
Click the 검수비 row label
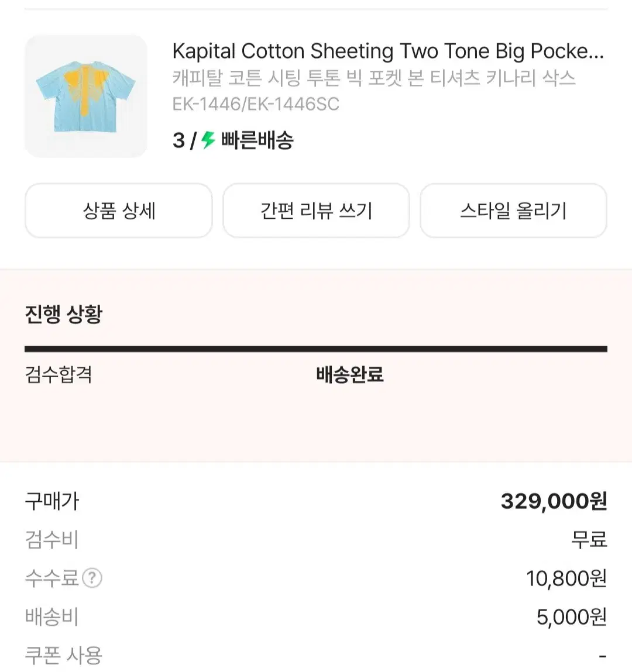(x=51, y=539)
